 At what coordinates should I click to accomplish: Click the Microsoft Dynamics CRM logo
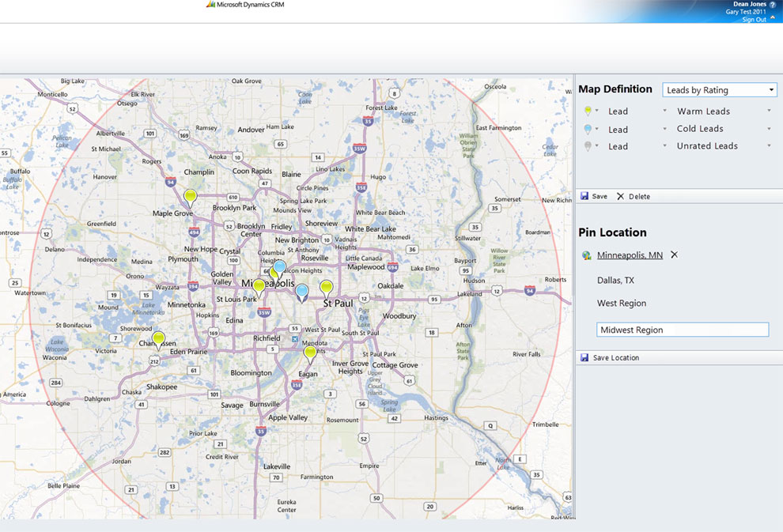245,5
